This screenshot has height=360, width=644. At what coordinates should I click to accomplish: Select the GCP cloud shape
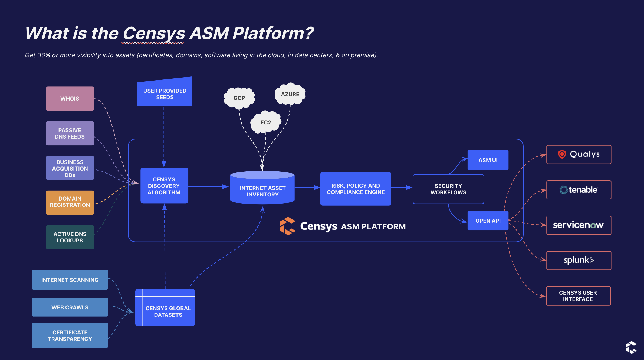[x=239, y=98]
